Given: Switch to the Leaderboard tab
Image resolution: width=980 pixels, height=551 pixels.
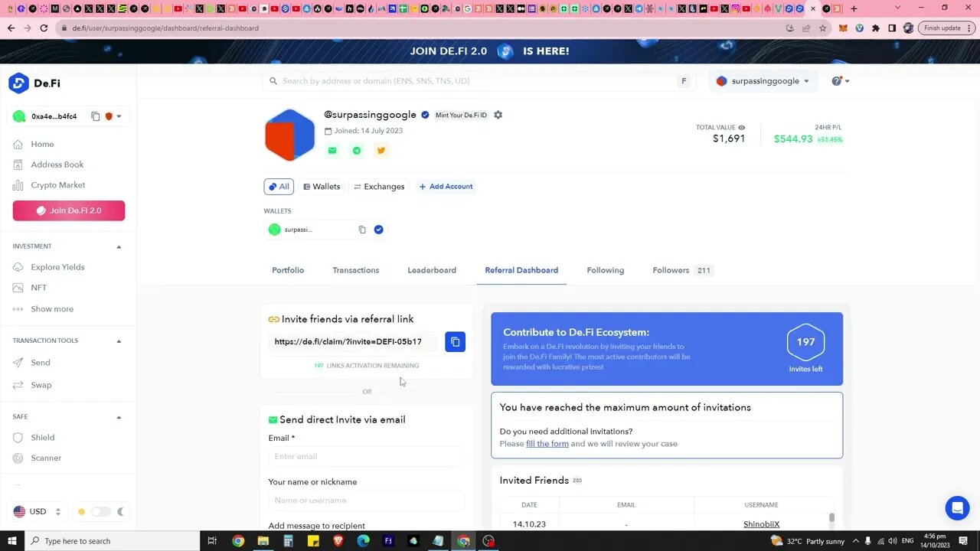Looking at the screenshot, I should [432, 270].
